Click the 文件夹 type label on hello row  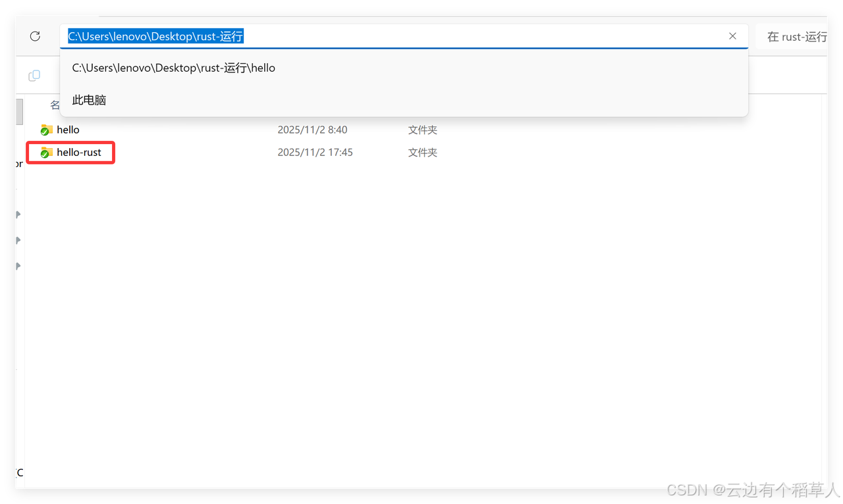(422, 130)
